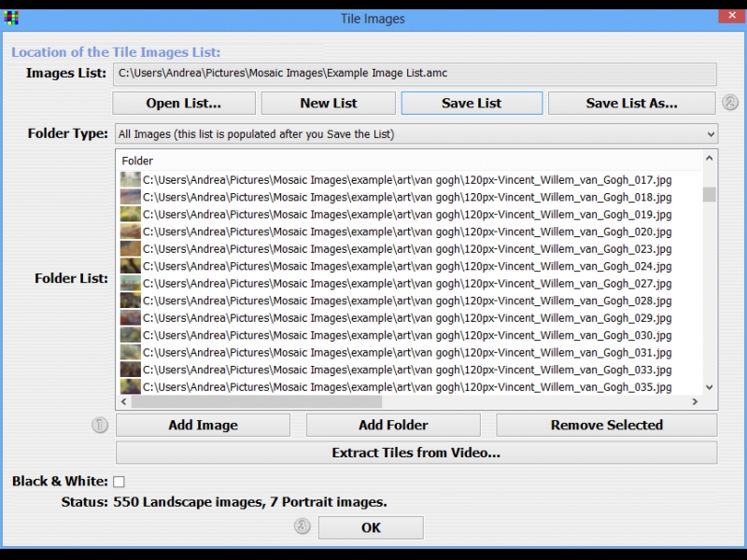Enable the Black & White checkbox
747x560 pixels.
tap(119, 482)
